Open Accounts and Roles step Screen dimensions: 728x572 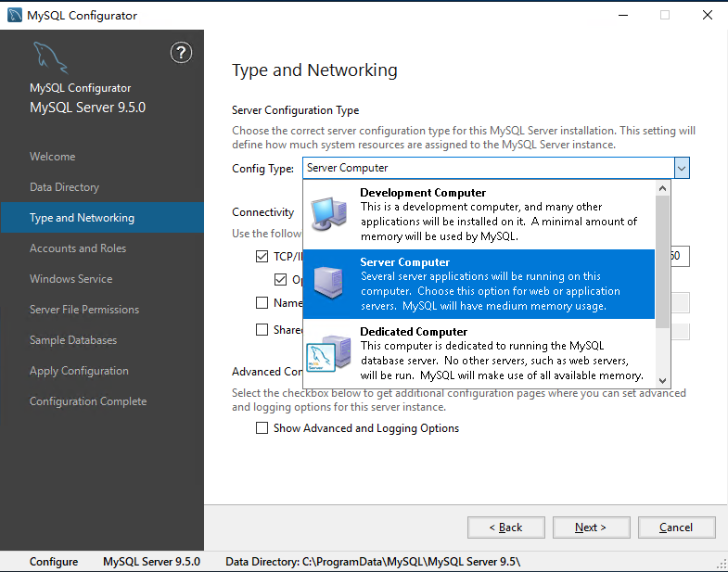tap(78, 248)
